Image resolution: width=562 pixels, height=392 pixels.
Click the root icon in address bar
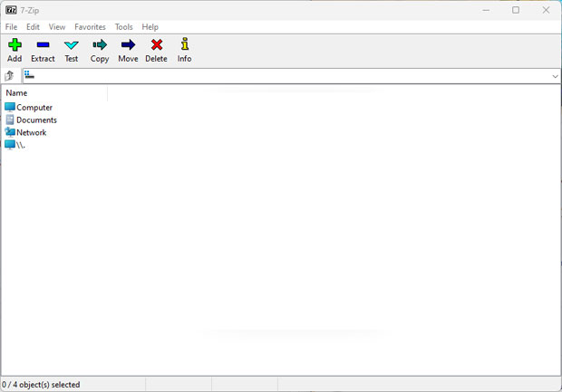[x=29, y=75]
